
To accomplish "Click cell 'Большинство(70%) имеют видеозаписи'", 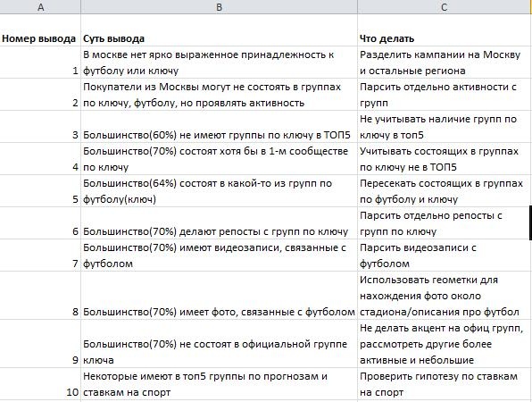I will coord(220,255).
